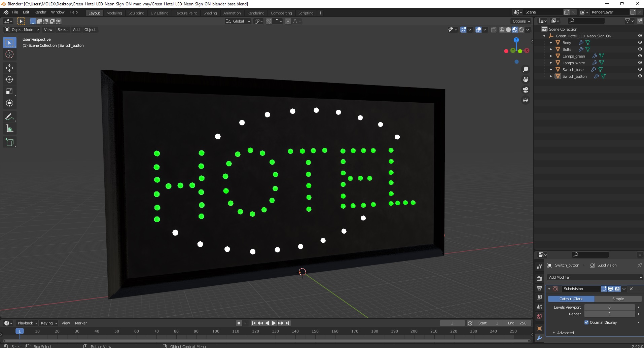The image size is (644, 348).
Task: Open the File menu
Action: [15, 12]
